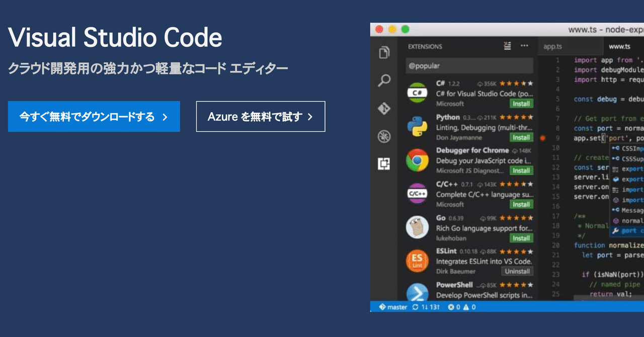Image resolution: width=644 pixels, height=337 pixels.
Task: Click the Chrome logo of Debugger for Chrome
Action: coord(417,160)
